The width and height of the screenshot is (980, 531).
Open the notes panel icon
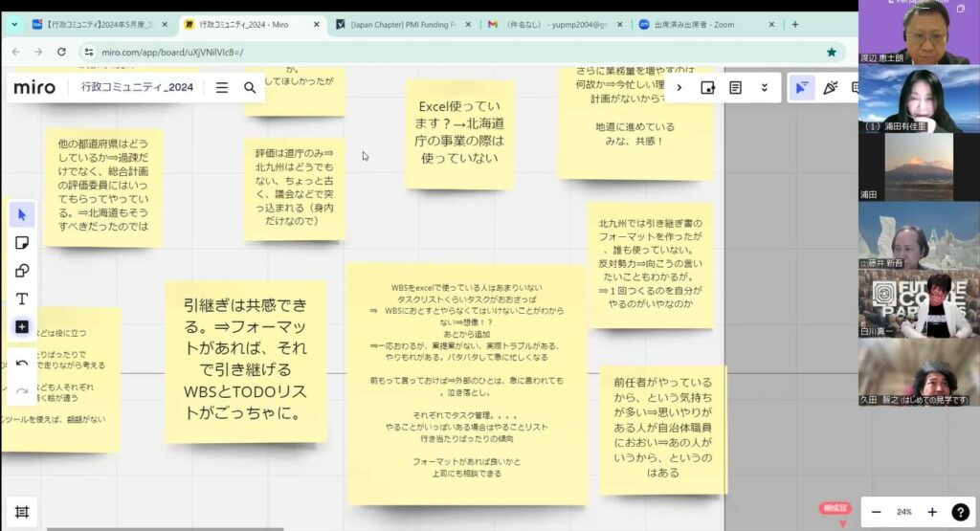[x=736, y=88]
